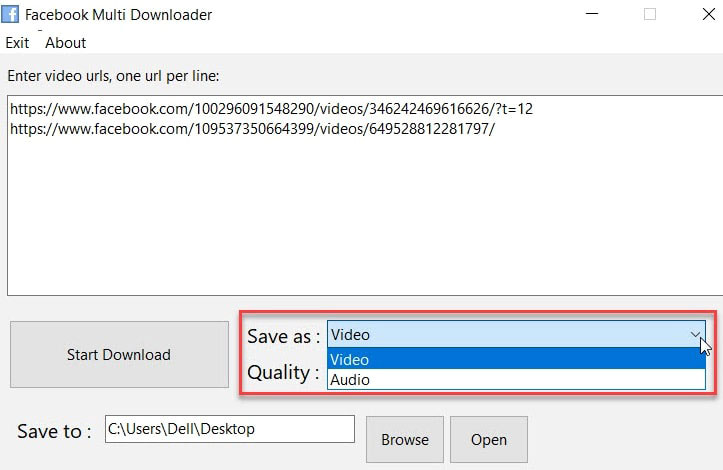The width and height of the screenshot is (723, 470).
Task: Select the first URL ending in ?t=12
Action: (x=271, y=109)
